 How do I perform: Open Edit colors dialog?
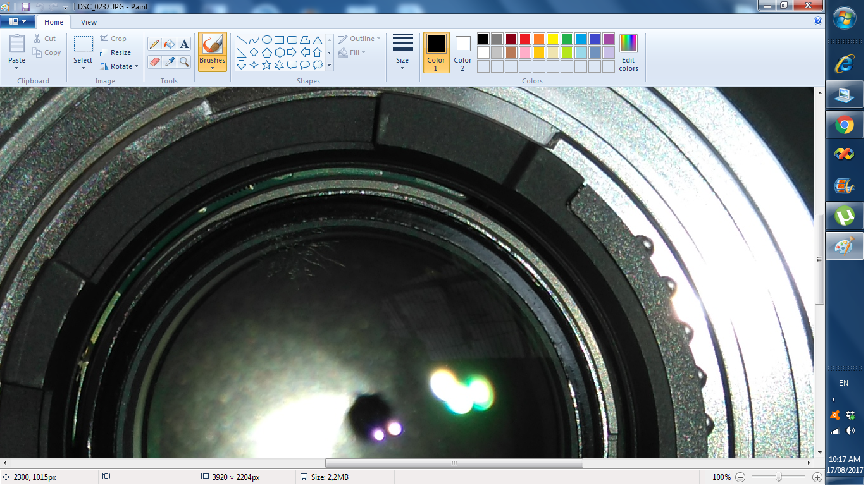point(628,53)
